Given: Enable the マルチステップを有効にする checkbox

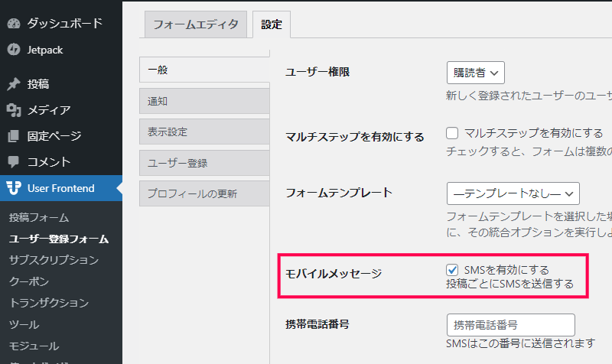Looking at the screenshot, I should pyautogui.click(x=452, y=133).
